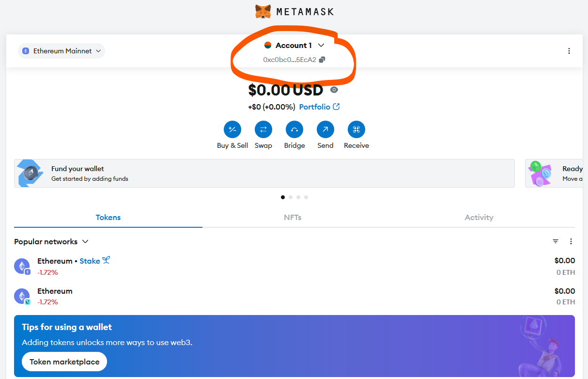Click the Buy & Sell icon button

click(x=232, y=129)
